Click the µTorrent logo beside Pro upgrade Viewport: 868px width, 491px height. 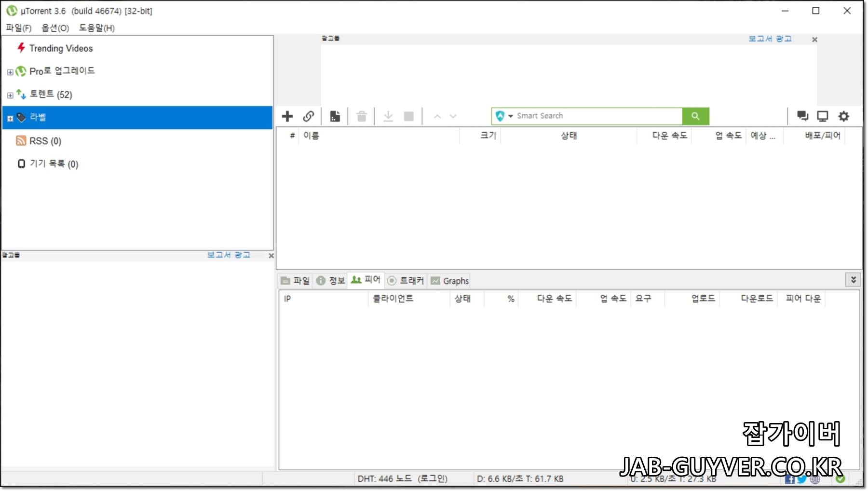pyautogui.click(x=21, y=71)
